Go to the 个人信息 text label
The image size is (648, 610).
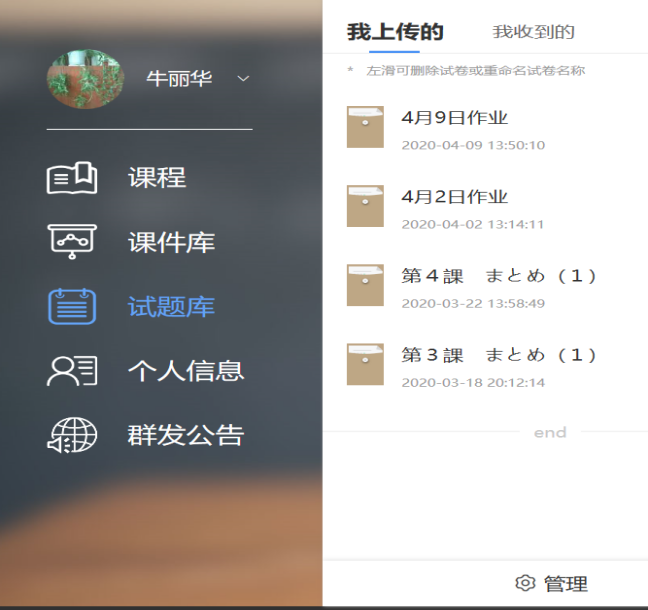click(186, 371)
